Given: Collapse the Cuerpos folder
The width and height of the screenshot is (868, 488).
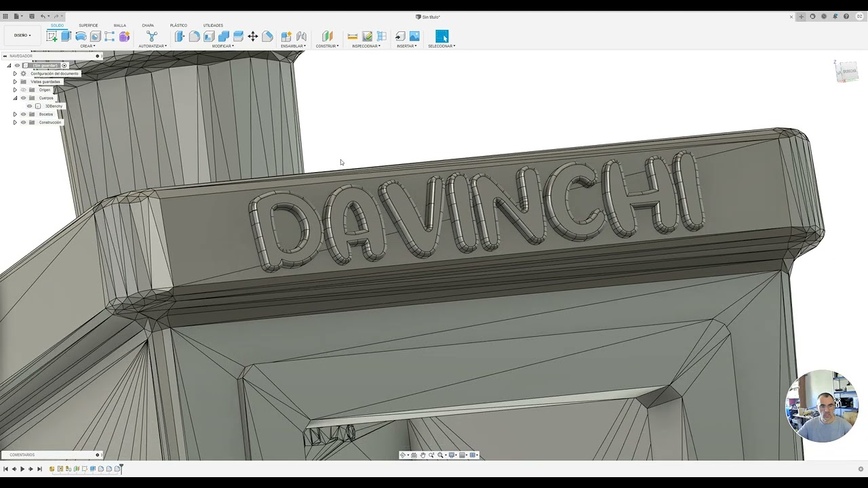Looking at the screenshot, I should [x=15, y=98].
